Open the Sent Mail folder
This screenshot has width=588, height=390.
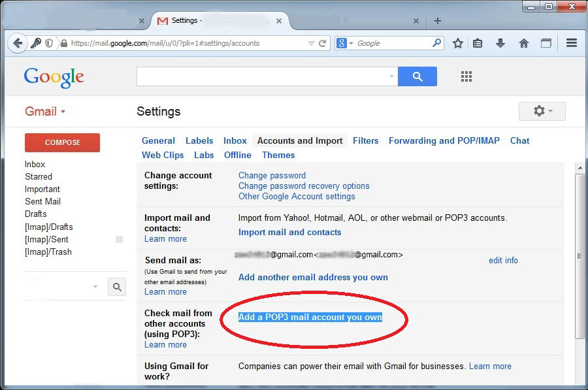(x=42, y=201)
